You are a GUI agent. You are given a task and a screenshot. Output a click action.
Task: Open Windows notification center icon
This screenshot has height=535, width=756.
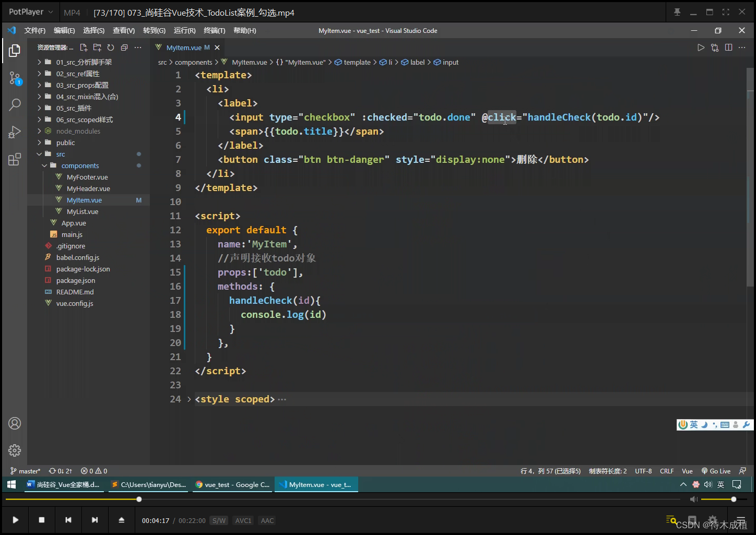(737, 484)
